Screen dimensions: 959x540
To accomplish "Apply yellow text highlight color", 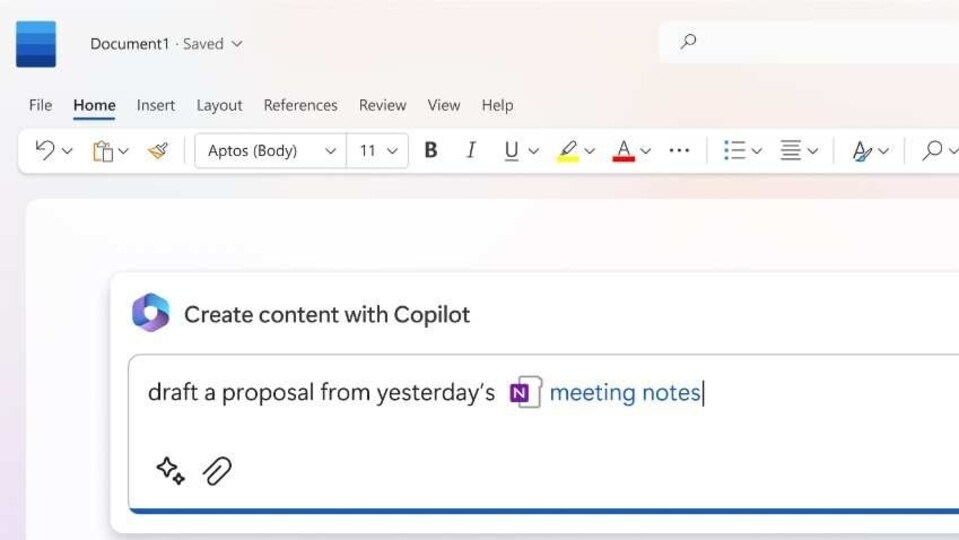I will 568,150.
